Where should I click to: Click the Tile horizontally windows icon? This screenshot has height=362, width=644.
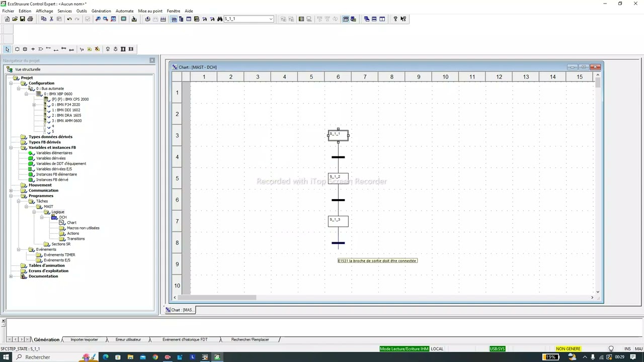[x=374, y=19]
